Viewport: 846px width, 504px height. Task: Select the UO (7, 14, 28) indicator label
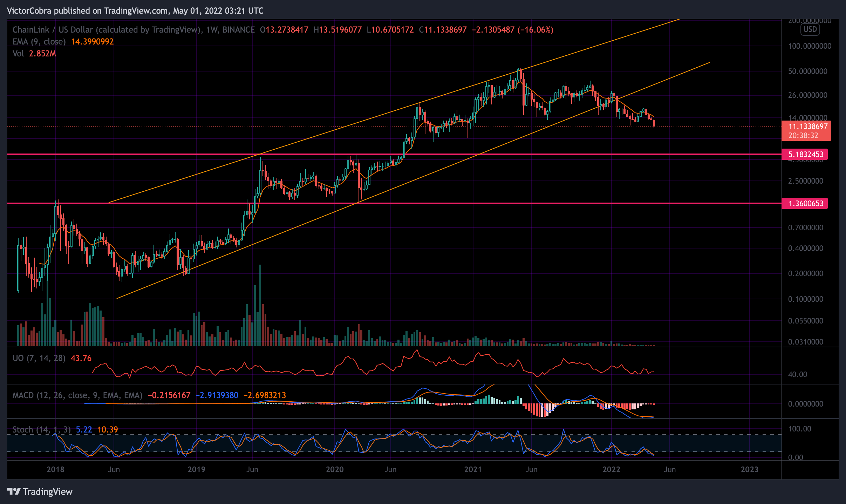pyautogui.click(x=39, y=358)
